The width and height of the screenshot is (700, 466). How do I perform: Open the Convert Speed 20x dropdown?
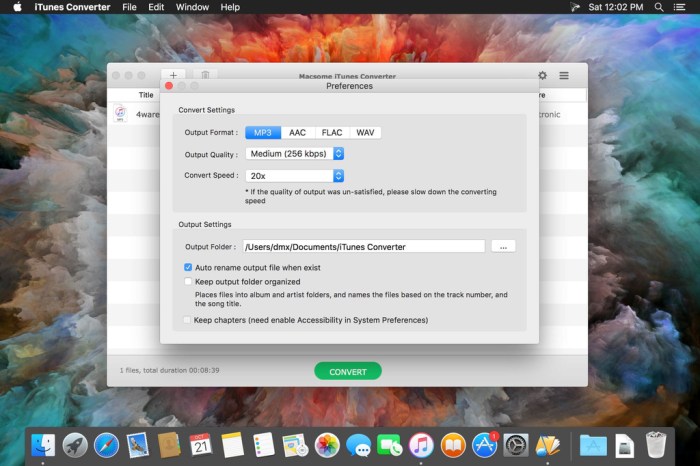coord(295,175)
